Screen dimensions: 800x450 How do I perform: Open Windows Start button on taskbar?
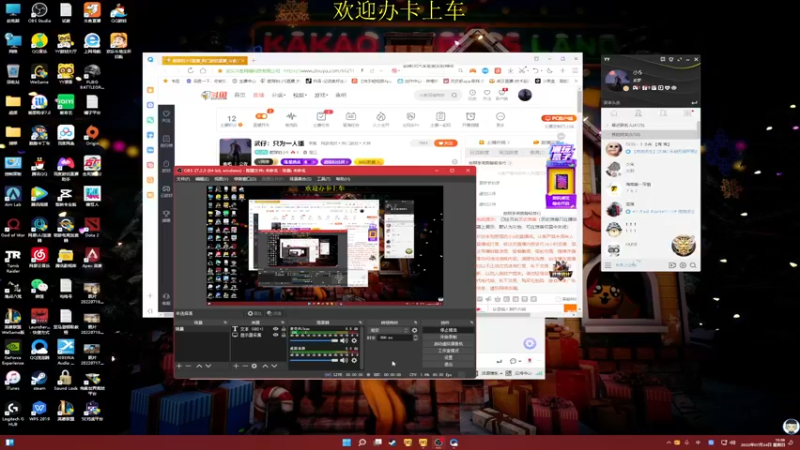click(346, 442)
